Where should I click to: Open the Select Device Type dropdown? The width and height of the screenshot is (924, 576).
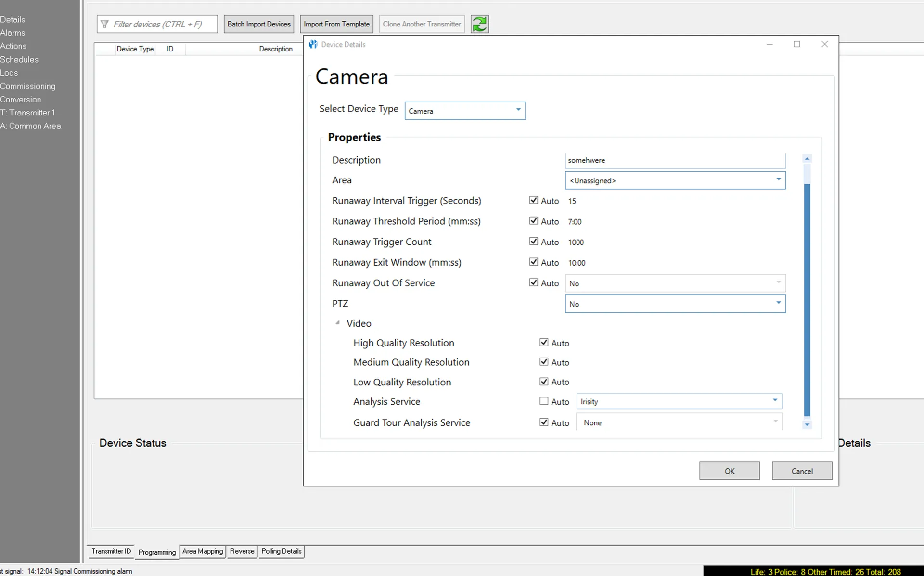click(x=465, y=111)
